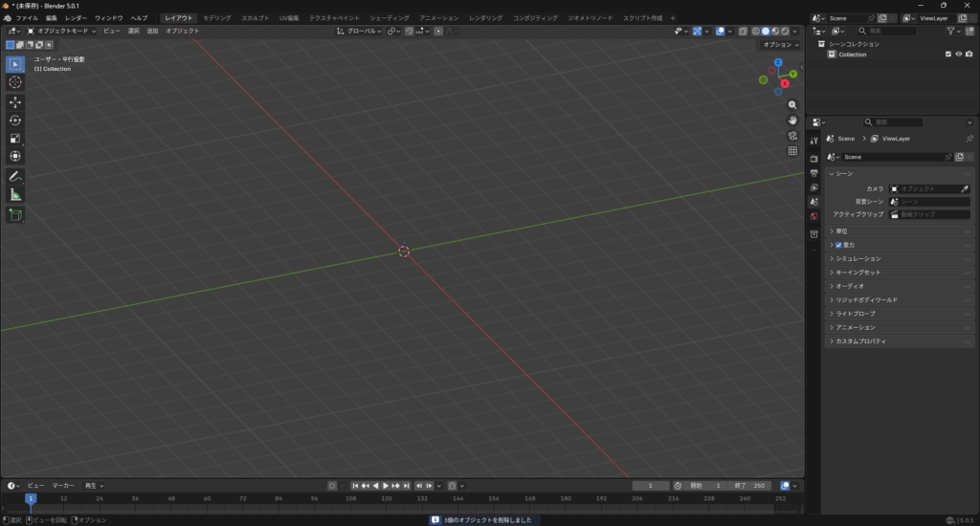Choose the Add Cube tool
This screenshot has height=526, width=980.
pyautogui.click(x=15, y=215)
